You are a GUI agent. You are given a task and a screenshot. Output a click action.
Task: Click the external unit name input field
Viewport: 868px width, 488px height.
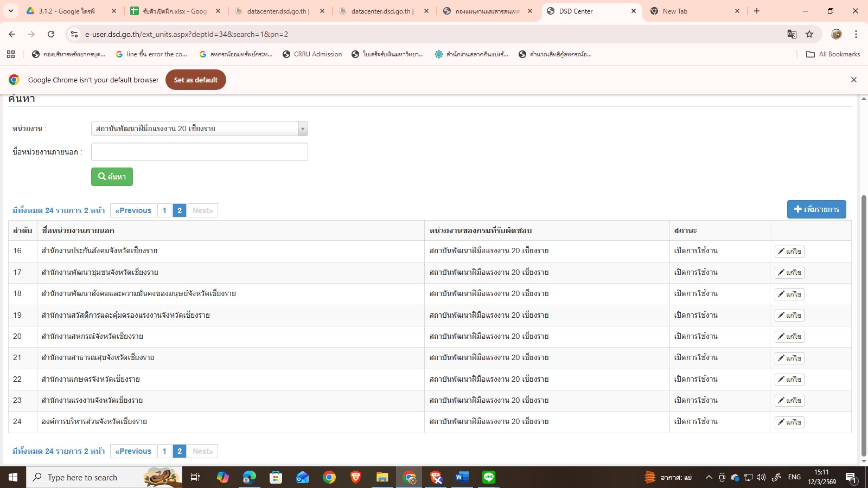click(x=199, y=152)
